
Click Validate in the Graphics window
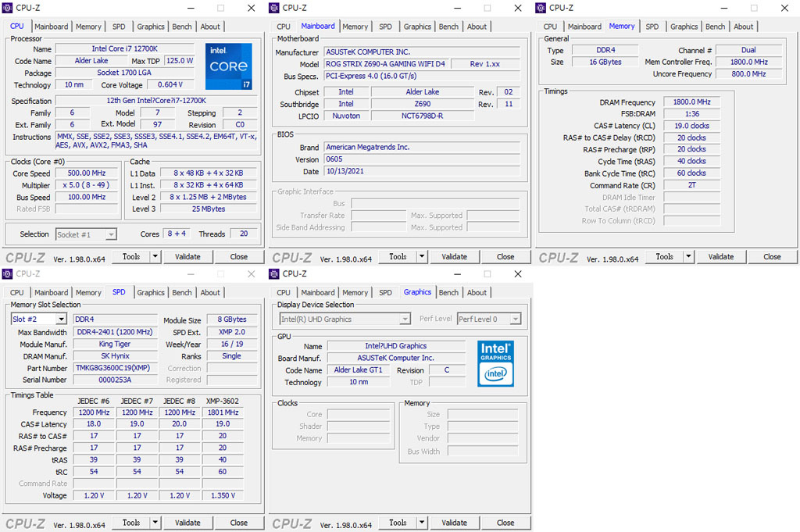click(454, 523)
